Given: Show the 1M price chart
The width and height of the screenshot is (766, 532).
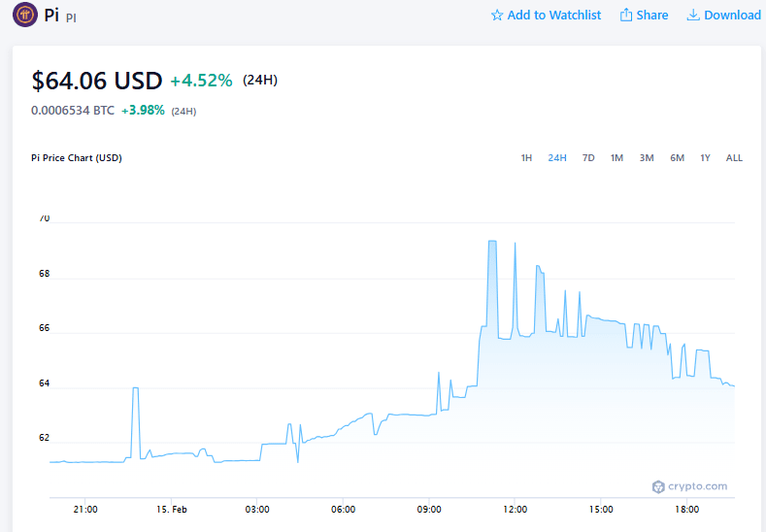Looking at the screenshot, I should [x=616, y=158].
